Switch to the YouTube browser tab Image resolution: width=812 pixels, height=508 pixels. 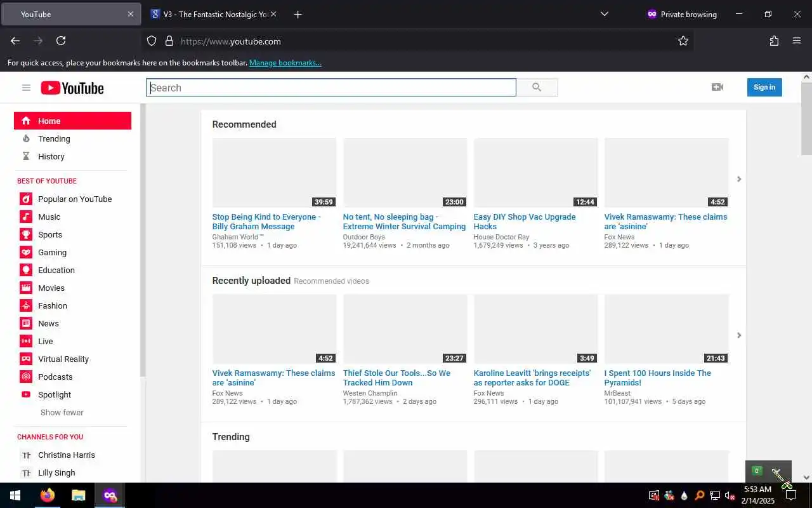tap(71, 14)
